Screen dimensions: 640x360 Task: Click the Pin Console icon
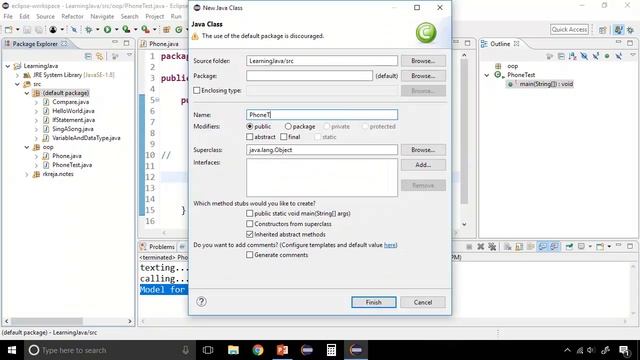569,247
